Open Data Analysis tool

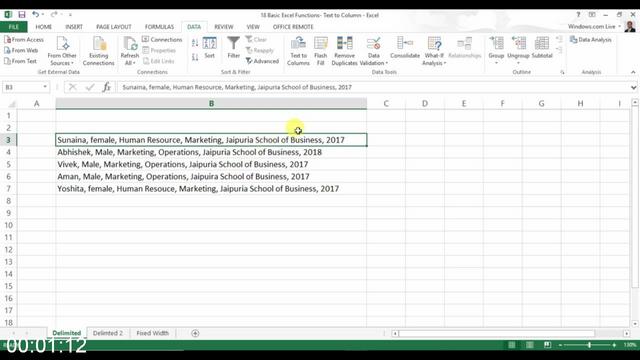pos(591,40)
